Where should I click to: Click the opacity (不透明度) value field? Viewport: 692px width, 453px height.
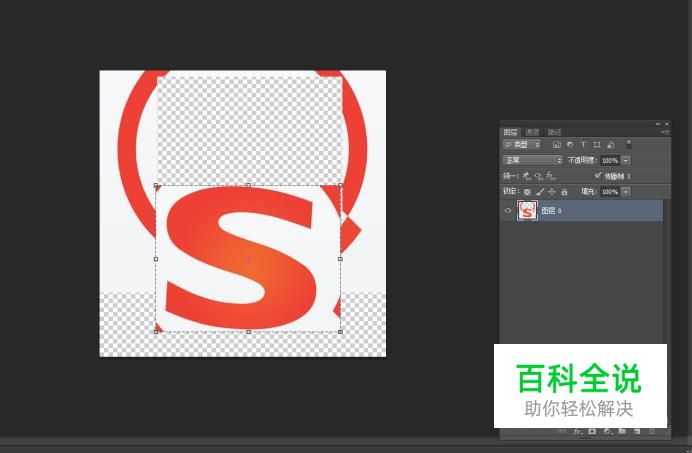click(610, 160)
